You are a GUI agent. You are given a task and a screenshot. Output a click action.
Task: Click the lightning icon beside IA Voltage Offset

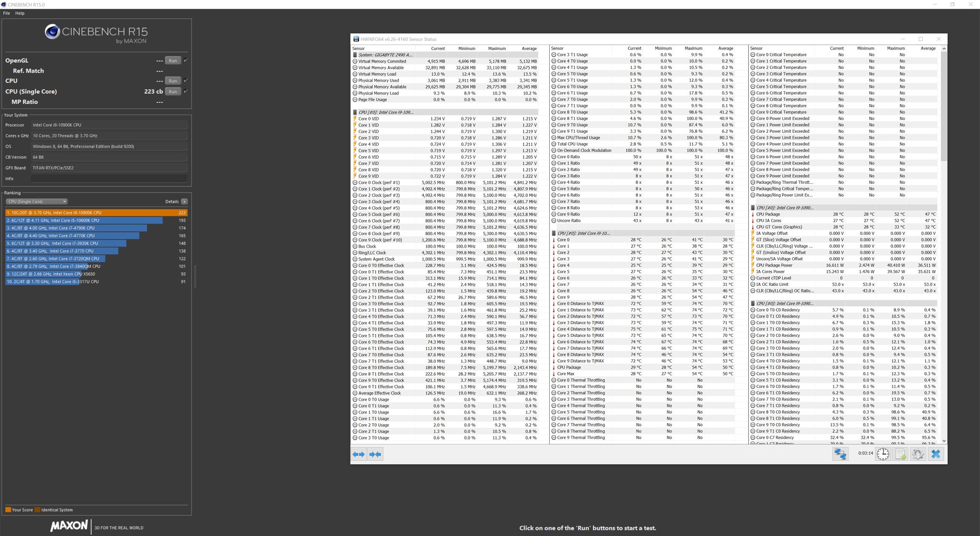pos(753,233)
